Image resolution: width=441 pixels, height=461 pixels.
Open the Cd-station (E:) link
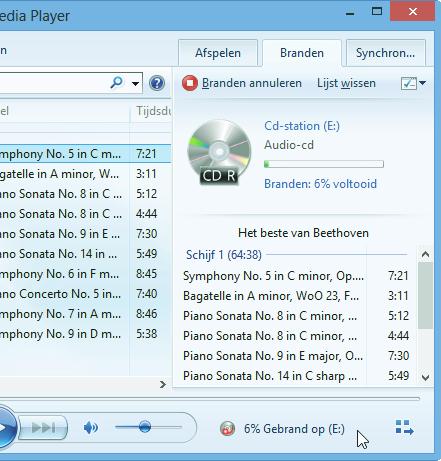pyautogui.click(x=302, y=126)
